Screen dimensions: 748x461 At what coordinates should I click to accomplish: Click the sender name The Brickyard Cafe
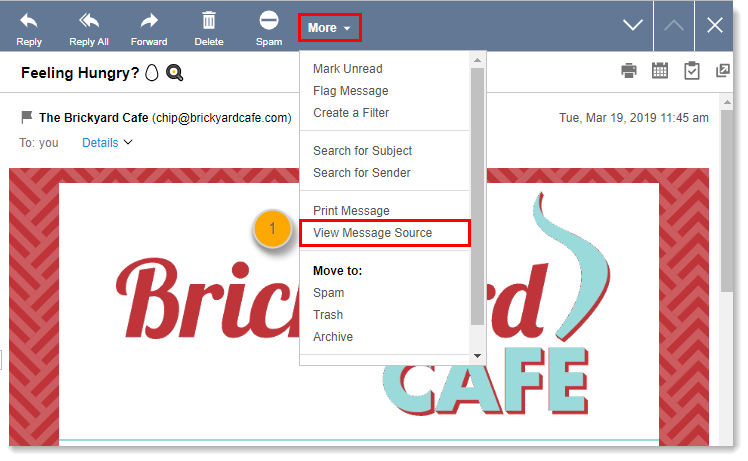(x=94, y=117)
